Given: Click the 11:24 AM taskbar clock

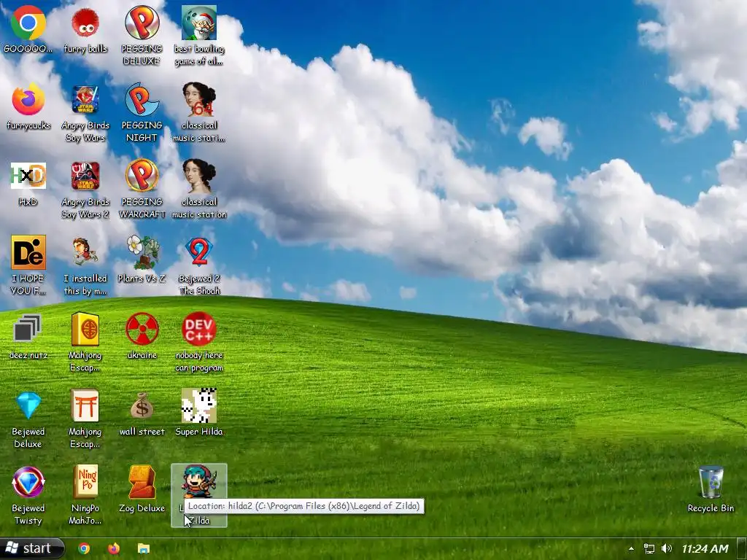Looking at the screenshot, I should tap(705, 548).
